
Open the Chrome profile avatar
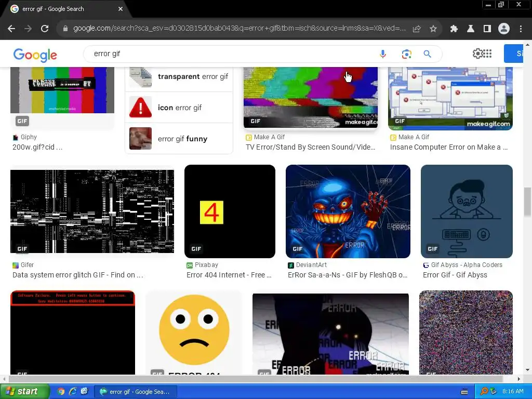[504, 29]
